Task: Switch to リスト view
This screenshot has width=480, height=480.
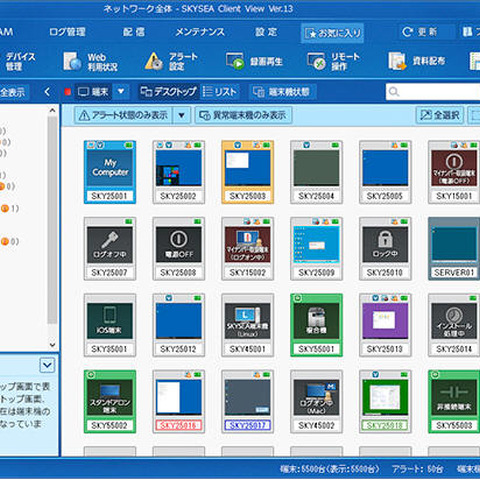Action: point(220,92)
